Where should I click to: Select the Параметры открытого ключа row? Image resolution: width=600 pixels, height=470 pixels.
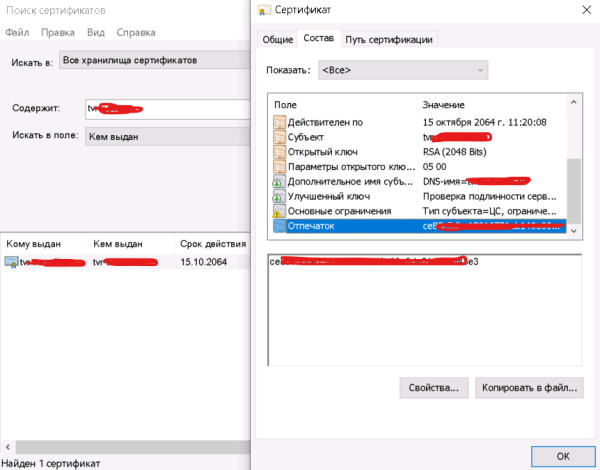419,167
